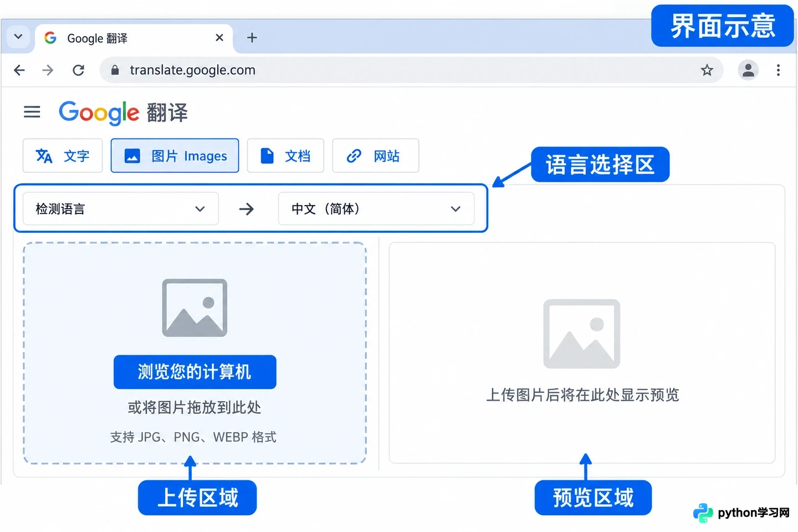This screenshot has height=532, width=798.
Task: Click the image icon in upload area
Action: tap(195, 308)
